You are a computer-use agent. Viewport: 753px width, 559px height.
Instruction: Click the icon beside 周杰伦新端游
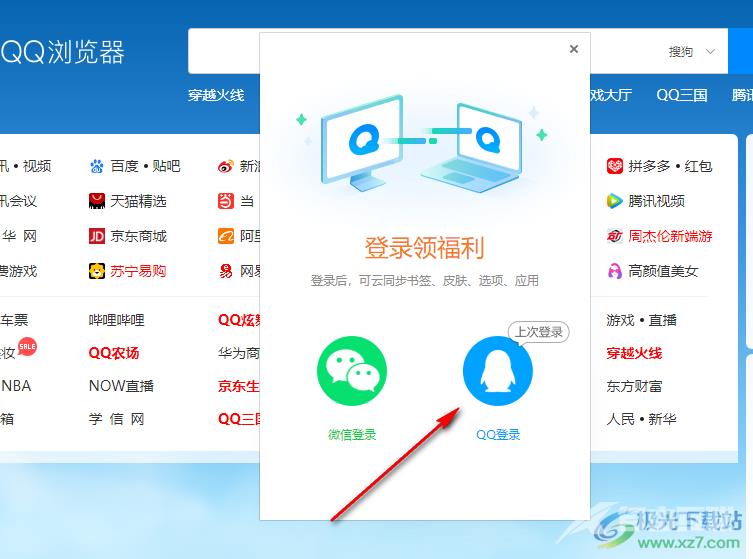614,236
